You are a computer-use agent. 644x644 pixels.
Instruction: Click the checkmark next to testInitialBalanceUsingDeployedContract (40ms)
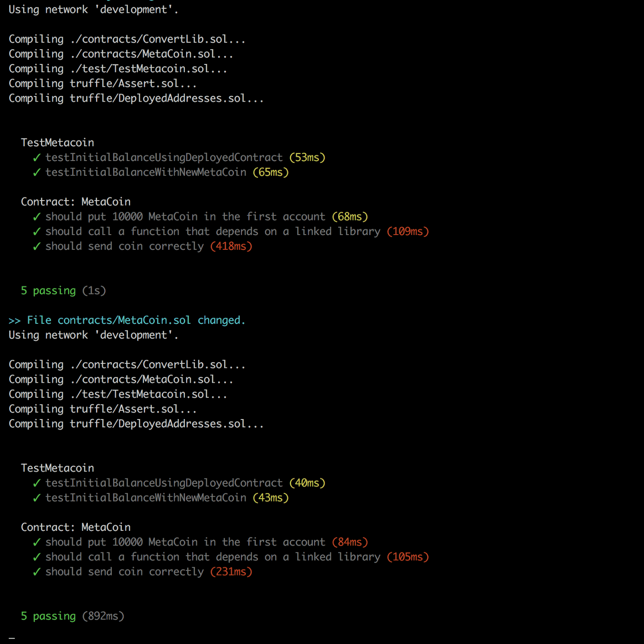[x=37, y=483]
